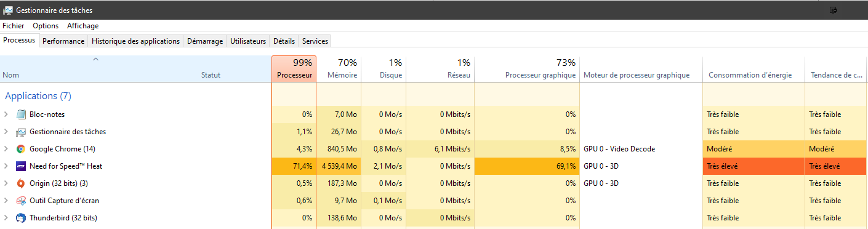This screenshot has width=868, height=229.
Task: Select the Bloc-notes process name
Action: [47, 114]
